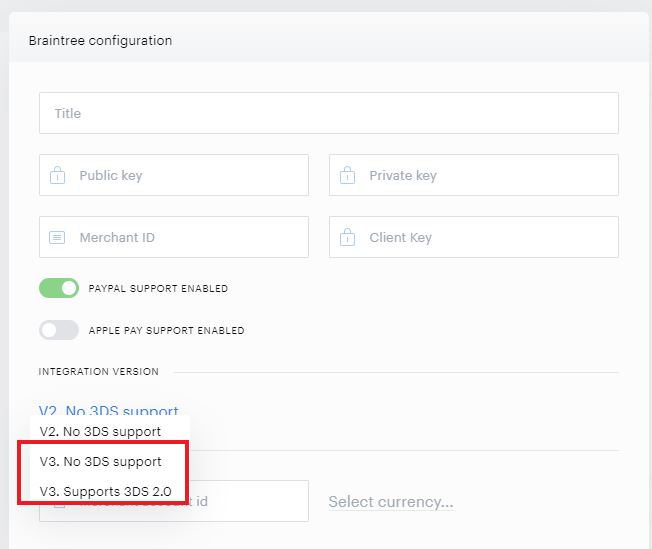Viewport: 652px width, 549px height.
Task: Focus the Public key field
Action: pos(174,175)
